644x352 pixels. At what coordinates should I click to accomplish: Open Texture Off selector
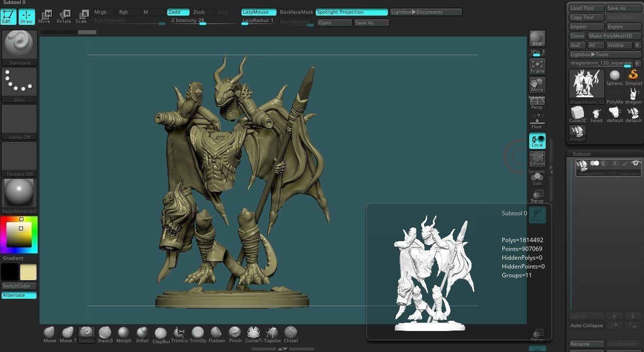tap(20, 159)
